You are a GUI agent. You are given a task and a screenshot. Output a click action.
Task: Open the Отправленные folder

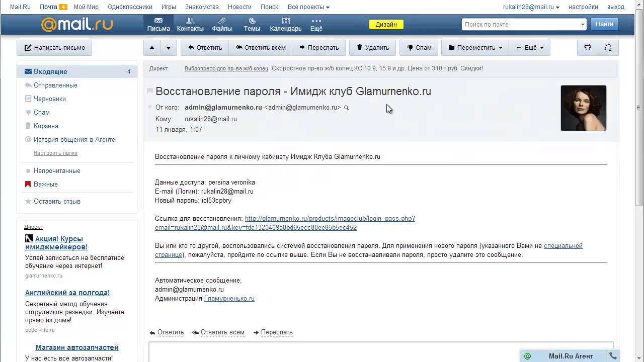tap(55, 85)
